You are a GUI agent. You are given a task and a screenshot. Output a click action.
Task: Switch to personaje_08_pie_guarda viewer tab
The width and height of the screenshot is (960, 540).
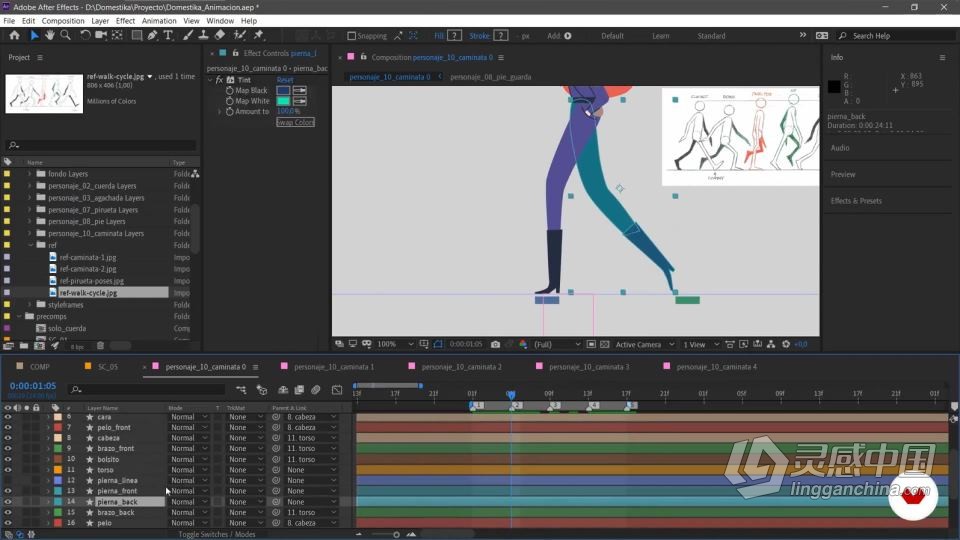490,77
